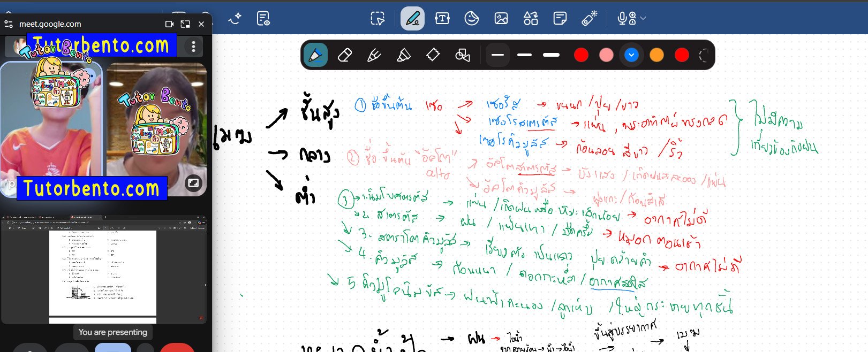Image resolution: width=868 pixels, height=352 pixels.
Task: Click the "You are presenting" label
Action: [113, 332]
